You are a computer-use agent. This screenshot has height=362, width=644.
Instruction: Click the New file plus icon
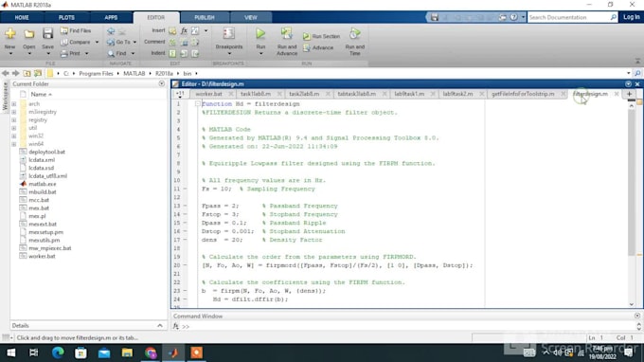10,34
